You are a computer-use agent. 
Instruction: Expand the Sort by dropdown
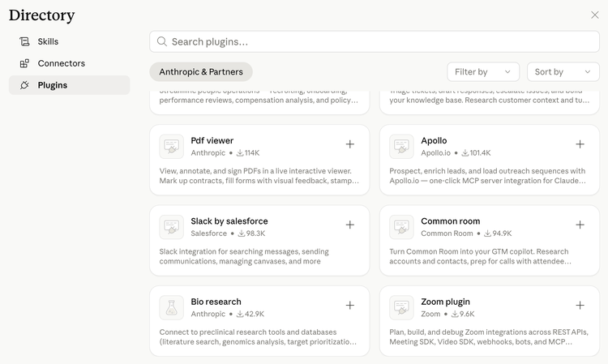563,72
